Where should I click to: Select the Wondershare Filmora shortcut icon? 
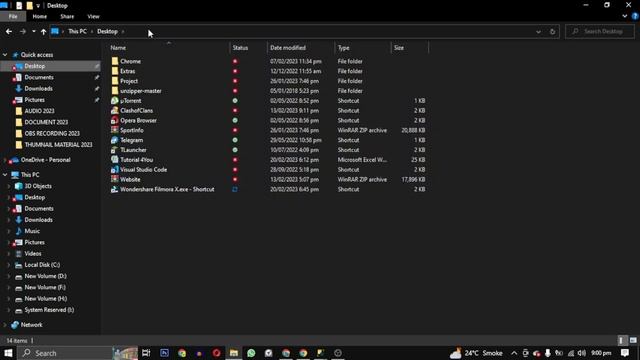click(x=115, y=189)
